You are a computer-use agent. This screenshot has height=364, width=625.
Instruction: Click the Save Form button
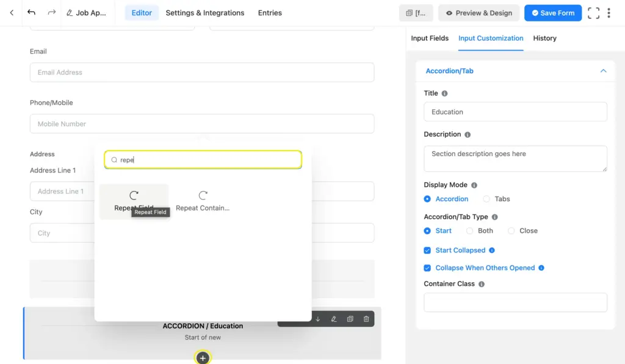pyautogui.click(x=553, y=13)
